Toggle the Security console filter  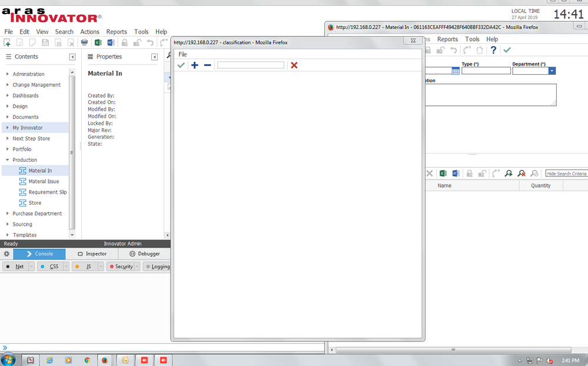click(x=121, y=267)
